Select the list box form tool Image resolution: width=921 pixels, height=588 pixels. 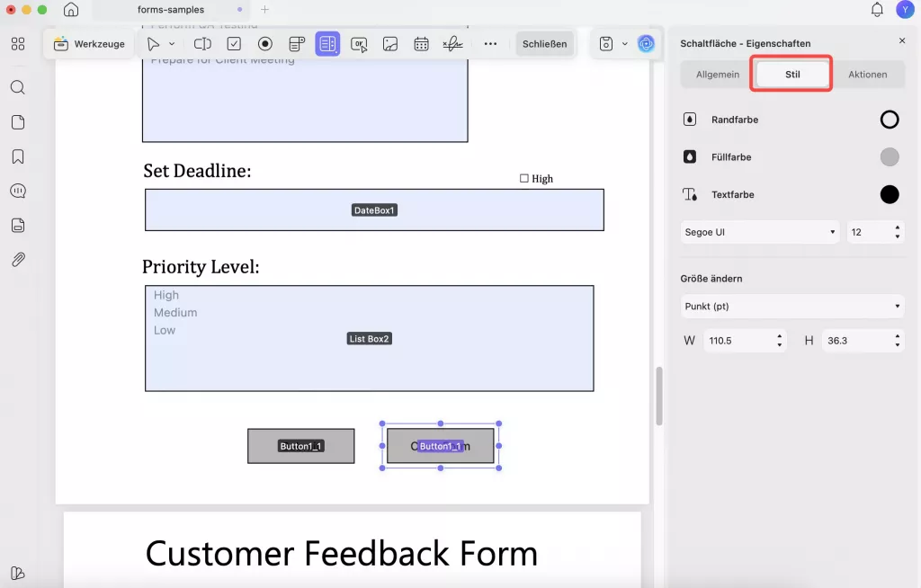coord(327,44)
